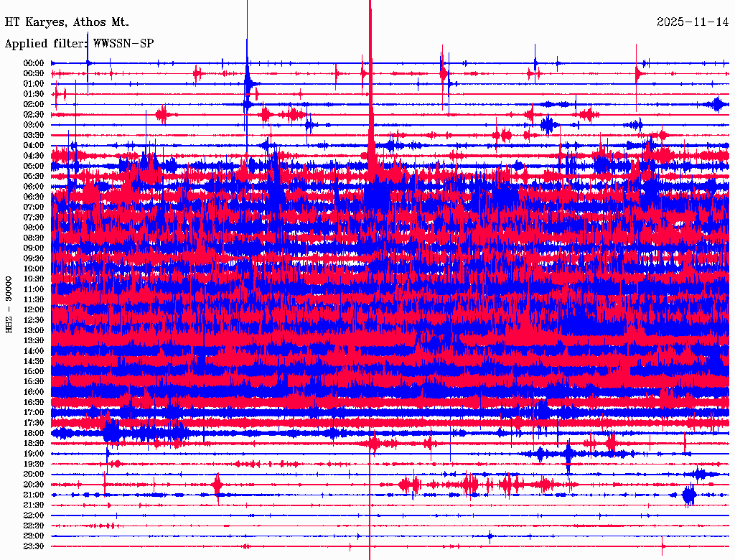Image resolution: width=735 pixels, height=560 pixels.
Task: Select the '13:30' time label
Action: (34, 341)
